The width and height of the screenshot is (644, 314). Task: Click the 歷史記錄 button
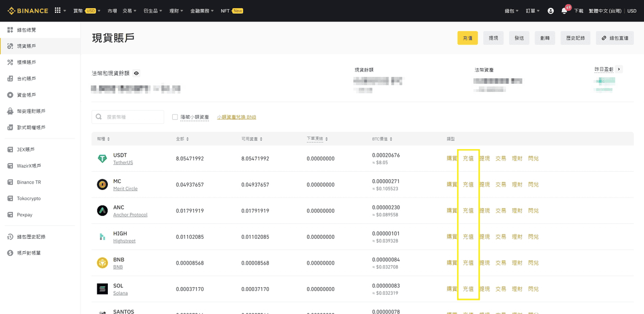(x=575, y=38)
